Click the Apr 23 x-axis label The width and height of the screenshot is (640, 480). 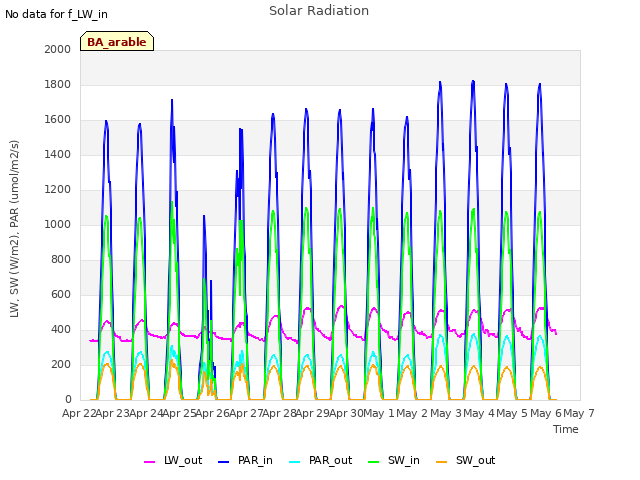(x=112, y=413)
